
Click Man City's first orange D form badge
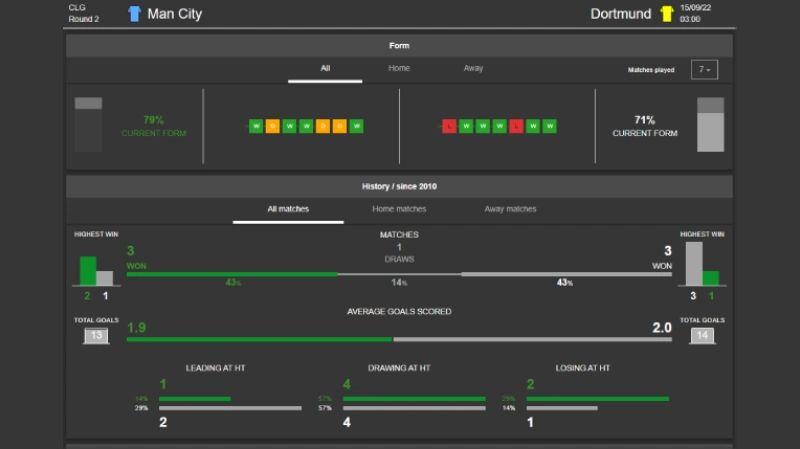click(x=273, y=126)
